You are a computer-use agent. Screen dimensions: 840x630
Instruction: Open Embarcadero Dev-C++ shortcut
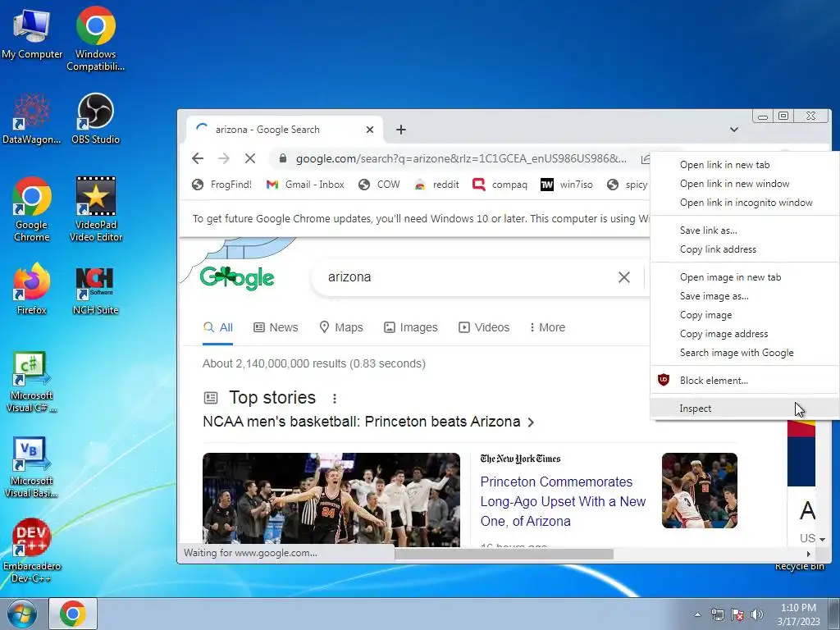tap(32, 550)
